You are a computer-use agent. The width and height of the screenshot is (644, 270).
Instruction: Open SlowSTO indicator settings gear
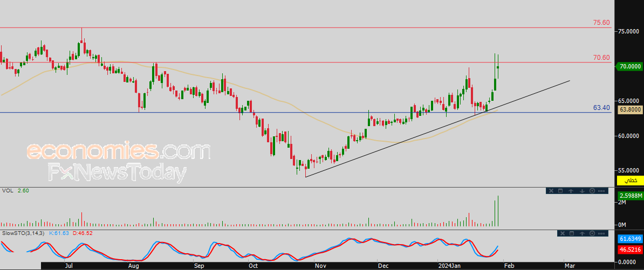click(x=592, y=233)
